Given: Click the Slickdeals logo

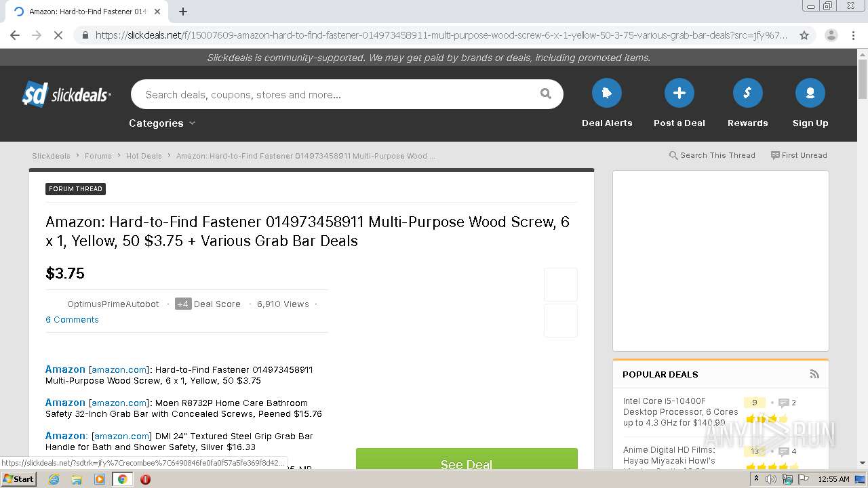Looking at the screenshot, I should pos(66,94).
